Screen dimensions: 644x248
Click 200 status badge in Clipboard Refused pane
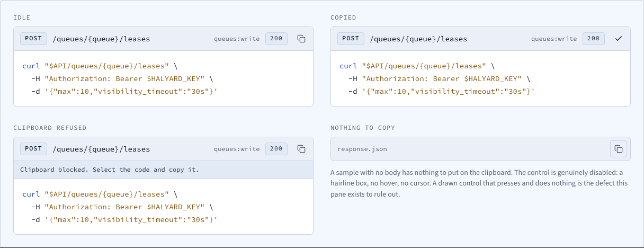(276, 149)
